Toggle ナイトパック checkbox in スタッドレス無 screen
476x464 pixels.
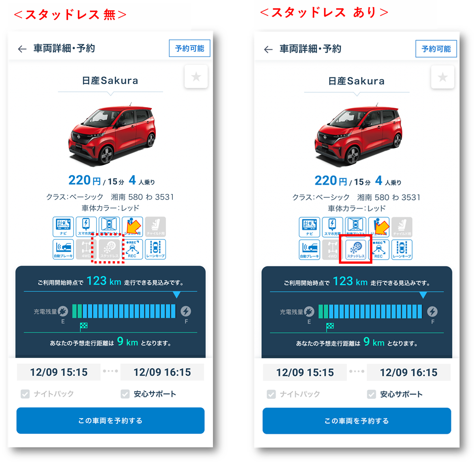(x=25, y=394)
